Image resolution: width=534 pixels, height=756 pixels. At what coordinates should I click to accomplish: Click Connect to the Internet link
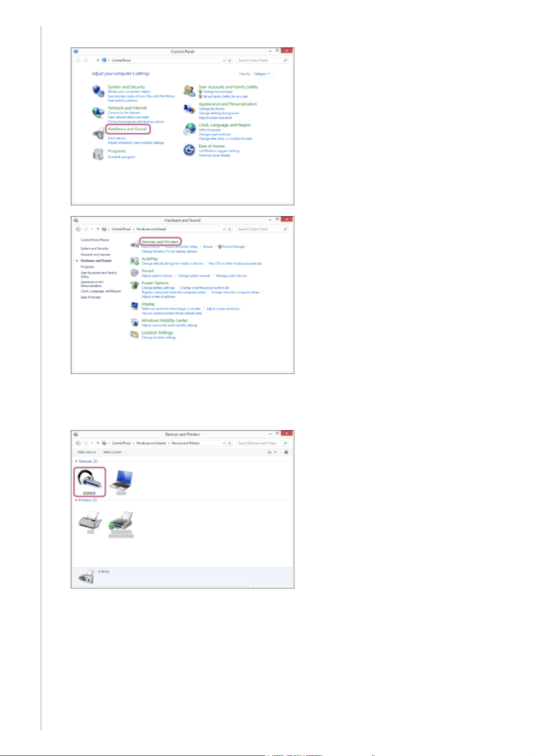pos(124,113)
